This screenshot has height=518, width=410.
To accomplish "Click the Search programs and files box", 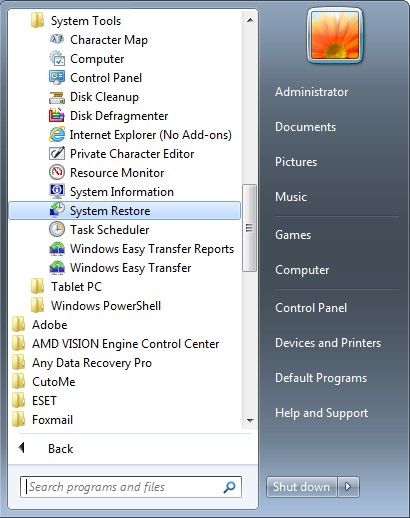I will click(131, 487).
